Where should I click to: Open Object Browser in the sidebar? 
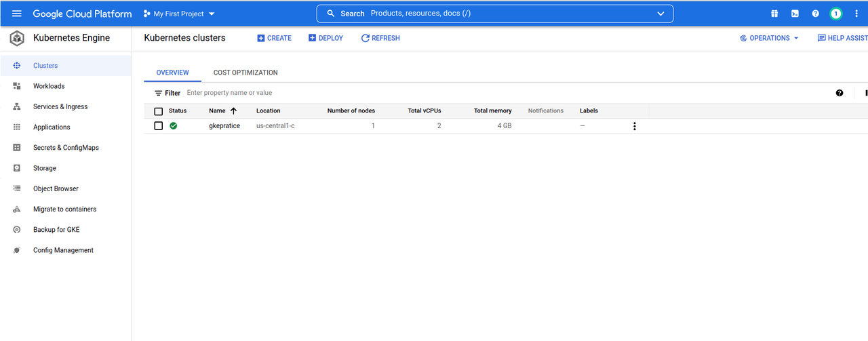click(56, 188)
